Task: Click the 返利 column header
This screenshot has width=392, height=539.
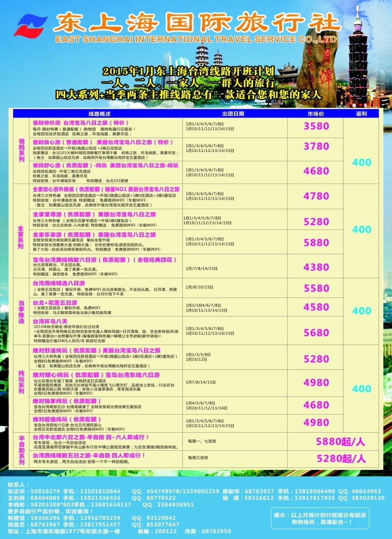Action: (x=362, y=114)
